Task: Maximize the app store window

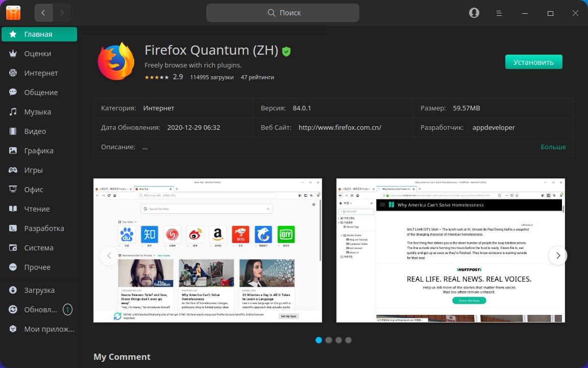Action: 551,13
